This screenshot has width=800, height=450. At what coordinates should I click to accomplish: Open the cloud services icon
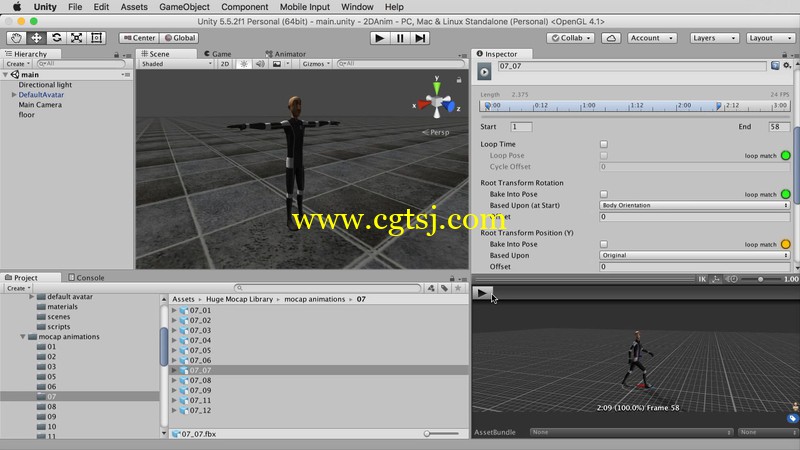pos(611,38)
